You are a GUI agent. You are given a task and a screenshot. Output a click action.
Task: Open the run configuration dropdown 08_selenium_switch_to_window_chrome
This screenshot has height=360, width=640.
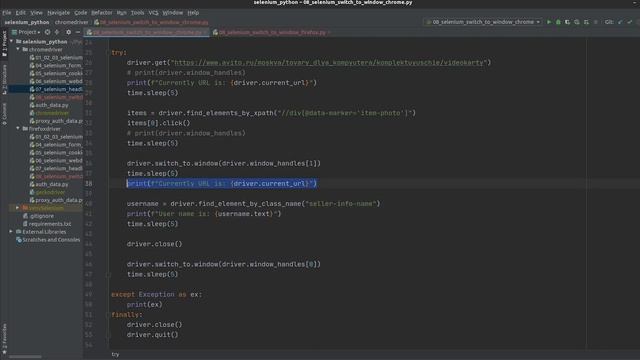[x=483, y=22]
